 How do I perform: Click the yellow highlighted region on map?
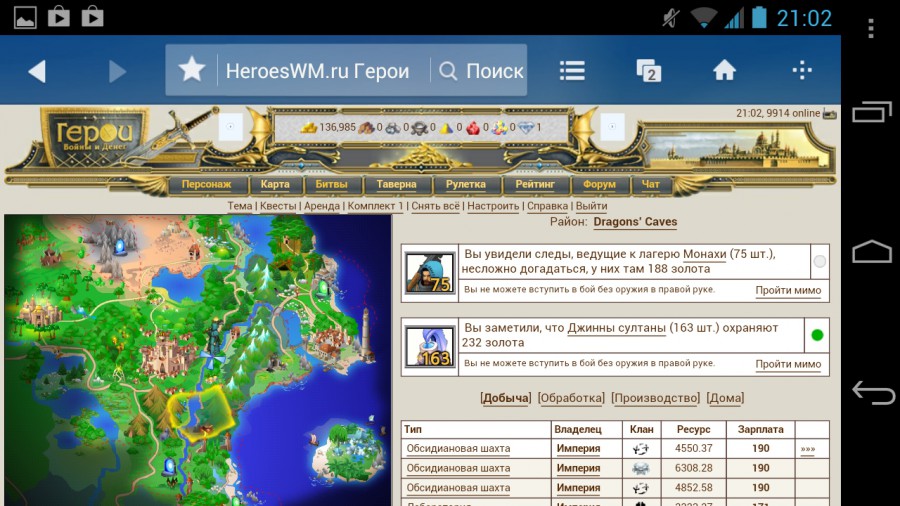pyautogui.click(x=201, y=412)
